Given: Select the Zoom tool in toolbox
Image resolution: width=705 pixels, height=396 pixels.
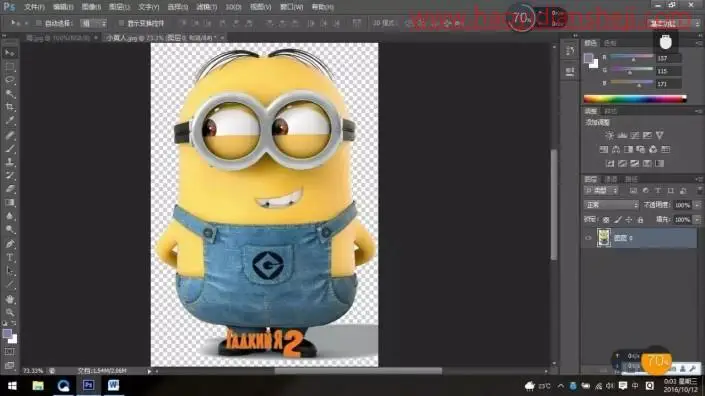Looking at the screenshot, I should tap(9, 312).
